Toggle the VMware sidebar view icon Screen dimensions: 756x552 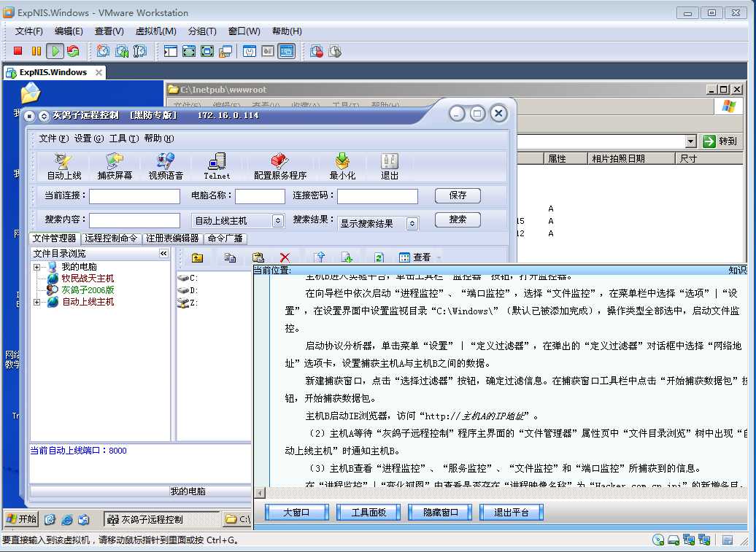click(x=170, y=50)
